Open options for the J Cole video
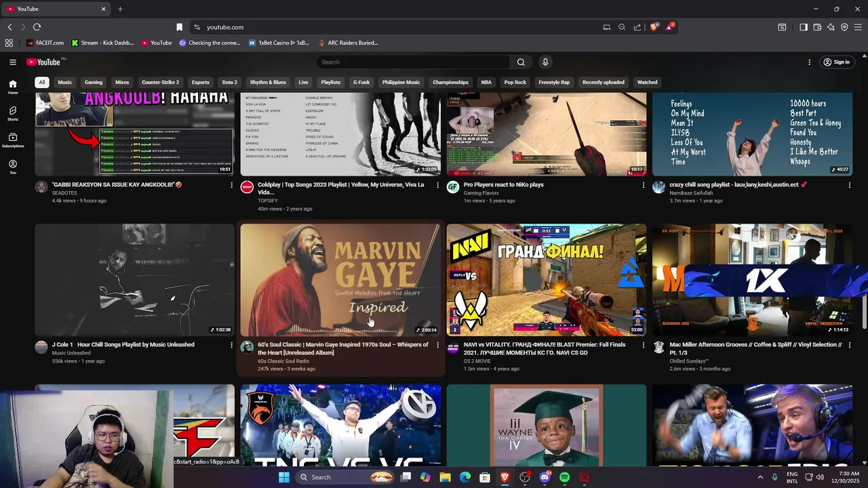This screenshot has height=488, width=868. pos(231,345)
